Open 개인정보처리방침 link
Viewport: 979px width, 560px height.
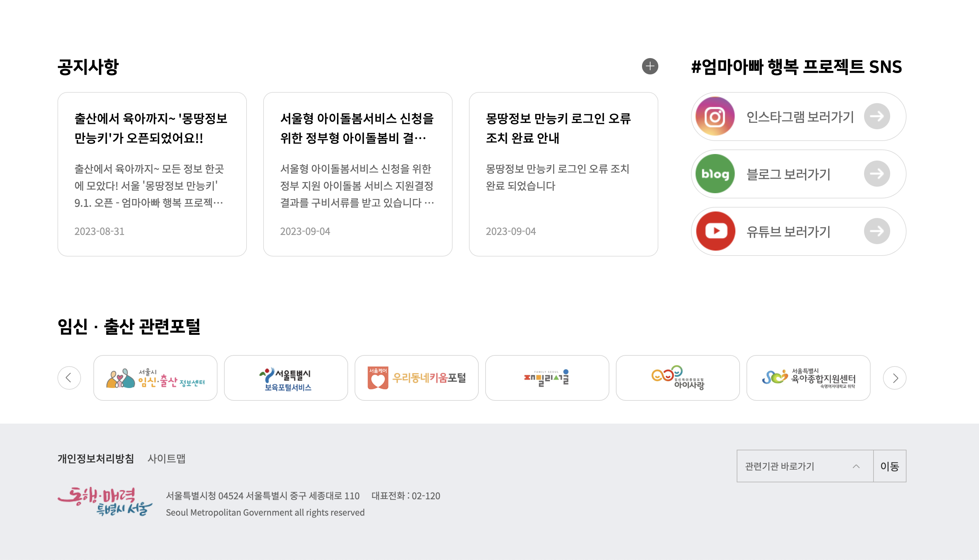coord(95,459)
